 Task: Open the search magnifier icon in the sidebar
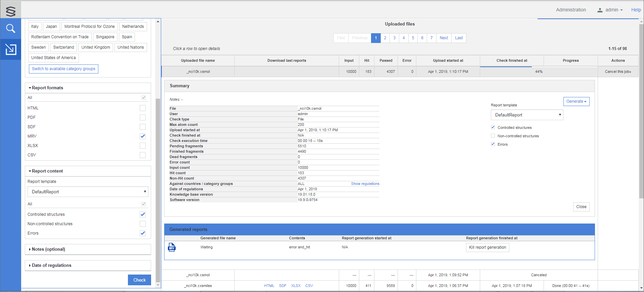coord(11,29)
